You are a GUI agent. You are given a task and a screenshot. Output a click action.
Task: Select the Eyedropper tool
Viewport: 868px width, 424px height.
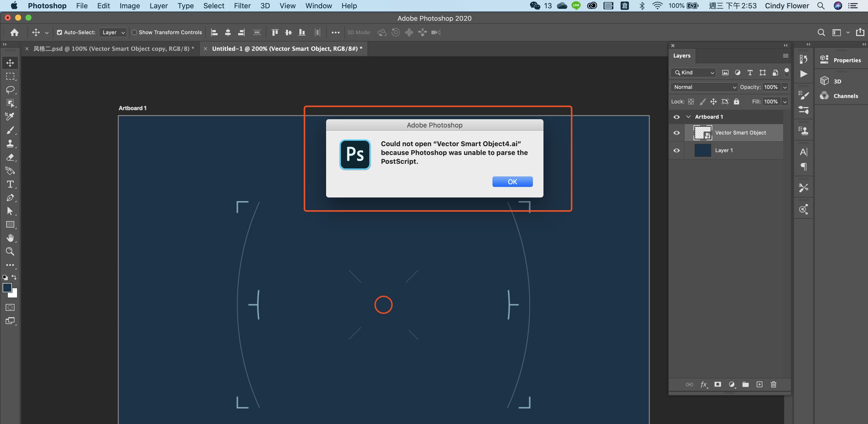point(10,117)
